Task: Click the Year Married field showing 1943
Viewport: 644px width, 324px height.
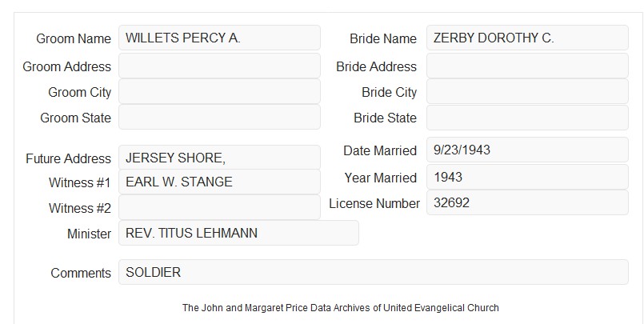Action: click(527, 177)
